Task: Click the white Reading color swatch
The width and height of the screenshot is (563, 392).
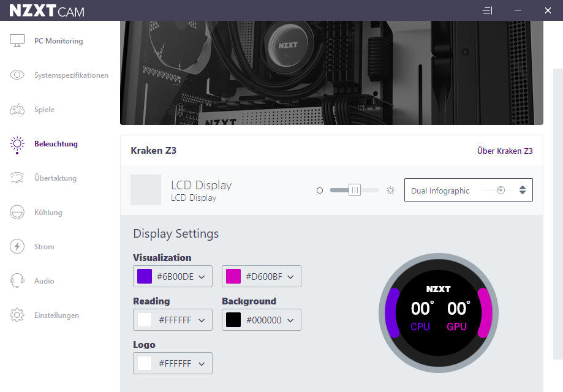Action: click(145, 320)
